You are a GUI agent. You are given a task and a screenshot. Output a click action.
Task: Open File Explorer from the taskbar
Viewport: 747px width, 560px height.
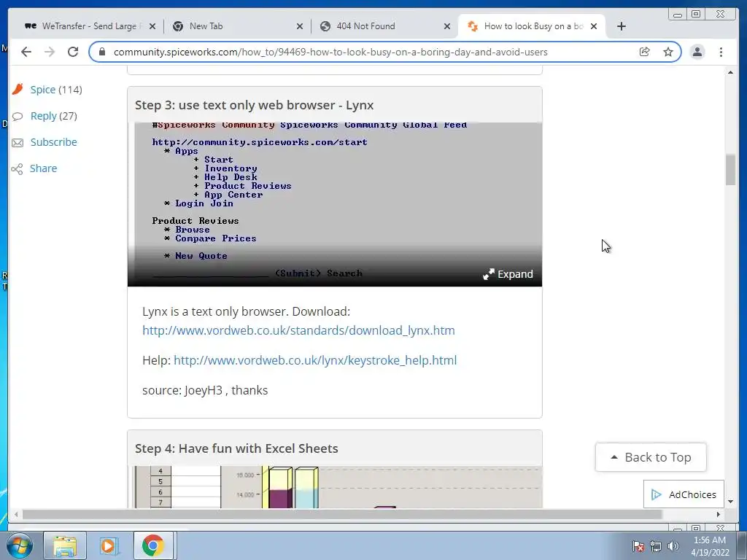pos(65,545)
